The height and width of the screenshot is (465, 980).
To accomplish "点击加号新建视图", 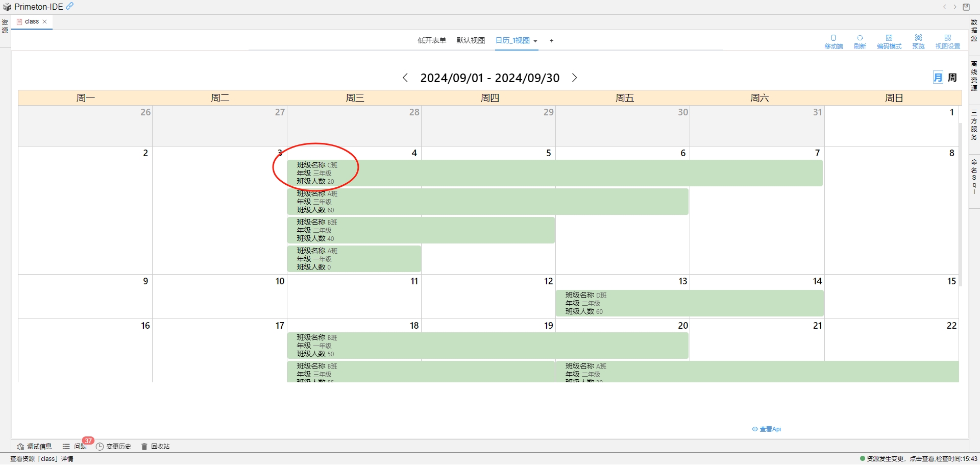I will tap(551, 40).
